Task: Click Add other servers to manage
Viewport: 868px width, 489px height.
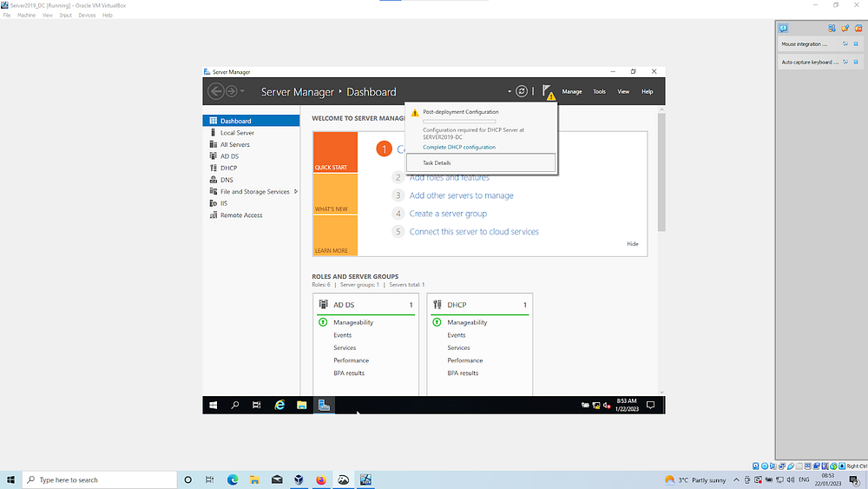Action: click(461, 195)
